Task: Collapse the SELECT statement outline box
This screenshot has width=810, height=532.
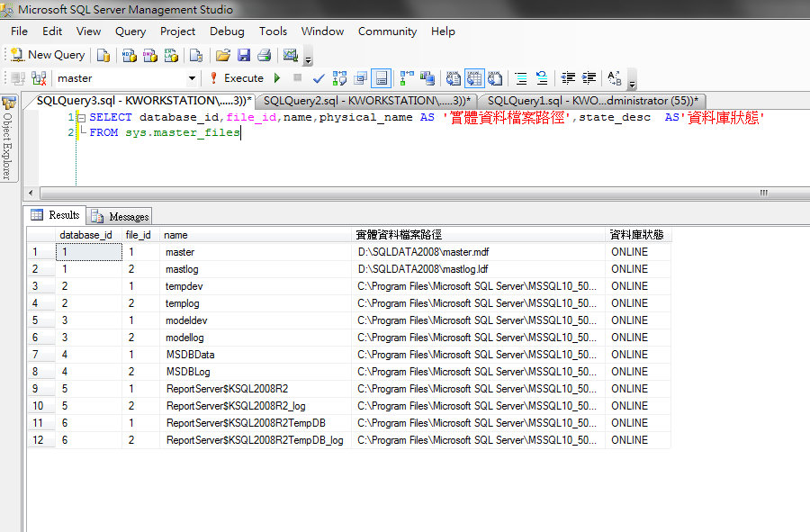Action: pyautogui.click(x=81, y=118)
